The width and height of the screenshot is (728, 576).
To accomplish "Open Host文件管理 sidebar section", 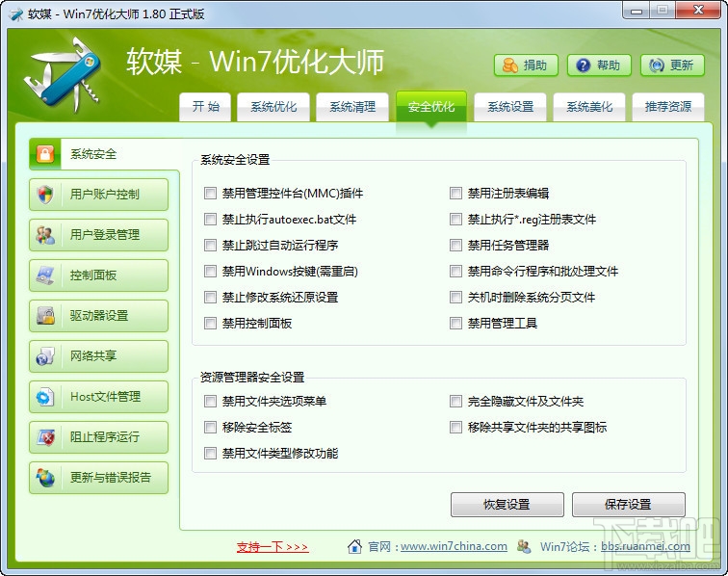I will [x=98, y=396].
